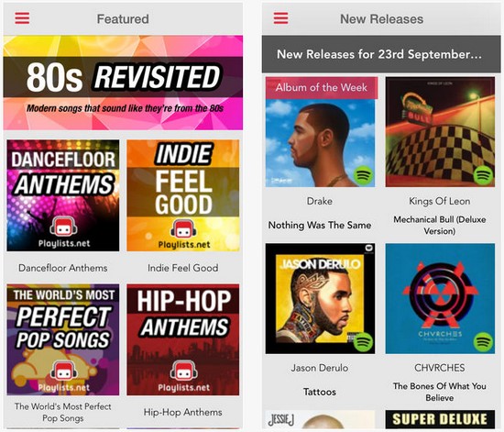Open the 80s Revisited featured banner

pos(123,83)
